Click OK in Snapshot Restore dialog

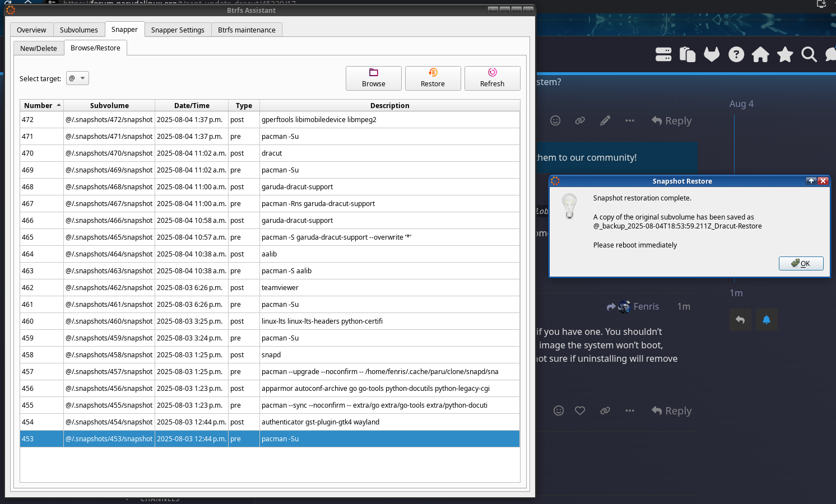pyautogui.click(x=801, y=263)
